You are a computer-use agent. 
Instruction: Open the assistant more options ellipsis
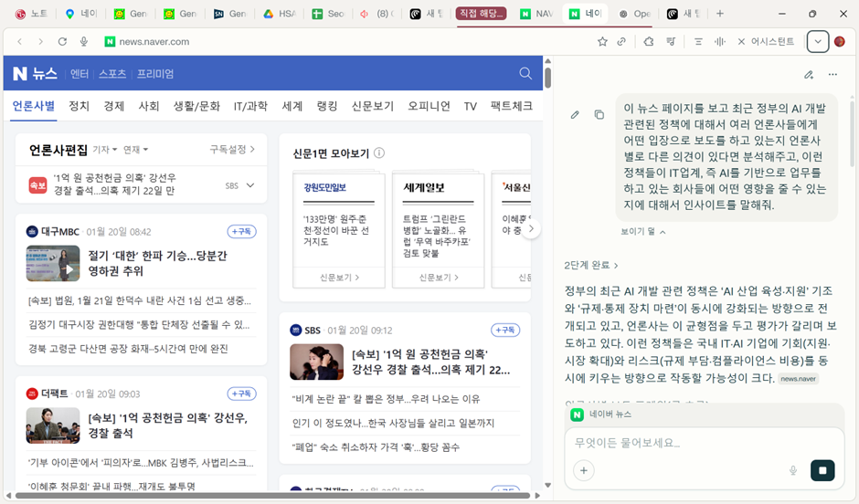832,75
